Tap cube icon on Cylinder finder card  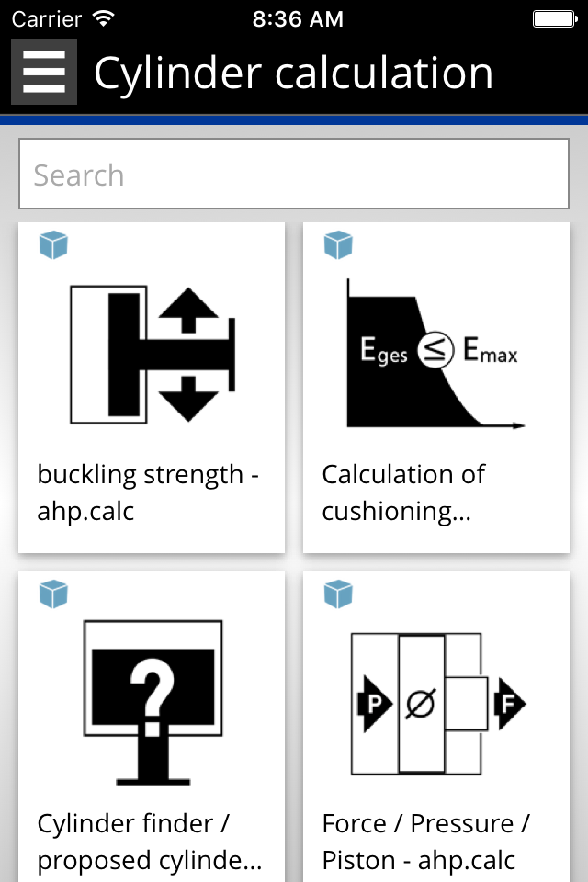pyautogui.click(x=53, y=594)
